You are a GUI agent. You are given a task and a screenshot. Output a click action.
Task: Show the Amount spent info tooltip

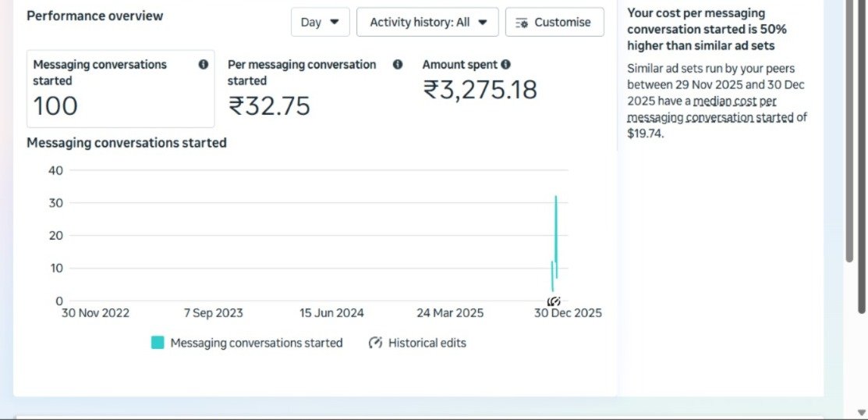click(x=506, y=65)
